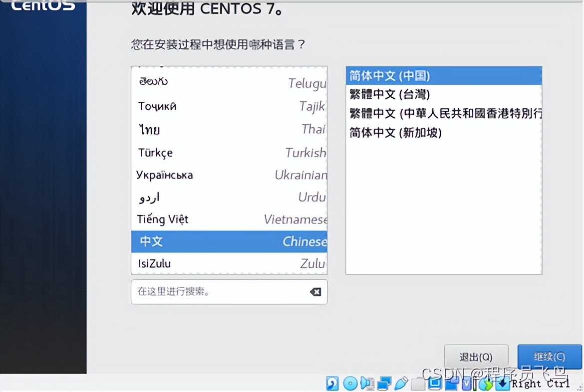This screenshot has height=392, width=584.
Task: Choose the 繁體中文 Hong Kong (香港) locale
Action: click(x=444, y=113)
